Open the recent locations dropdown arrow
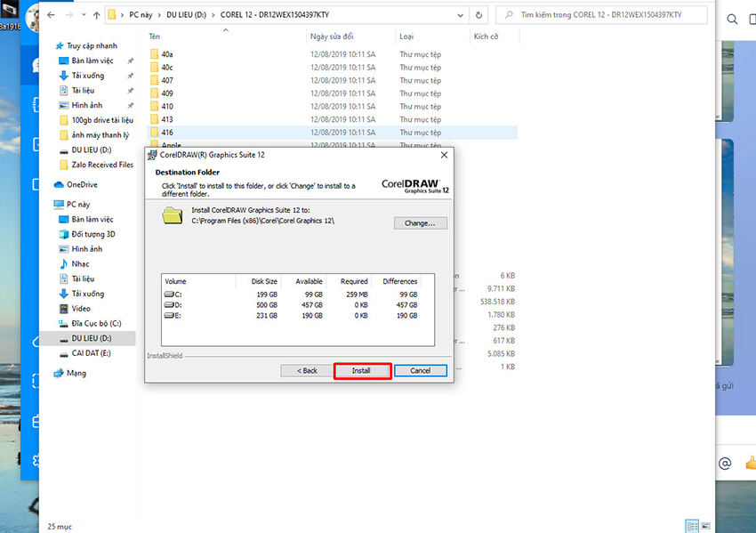This screenshot has width=756, height=533. [84, 15]
